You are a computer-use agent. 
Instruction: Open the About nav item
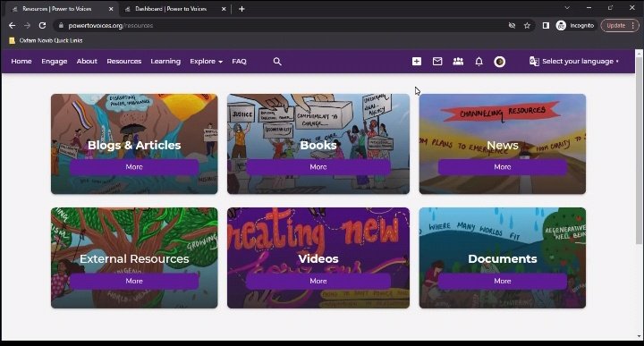point(87,61)
